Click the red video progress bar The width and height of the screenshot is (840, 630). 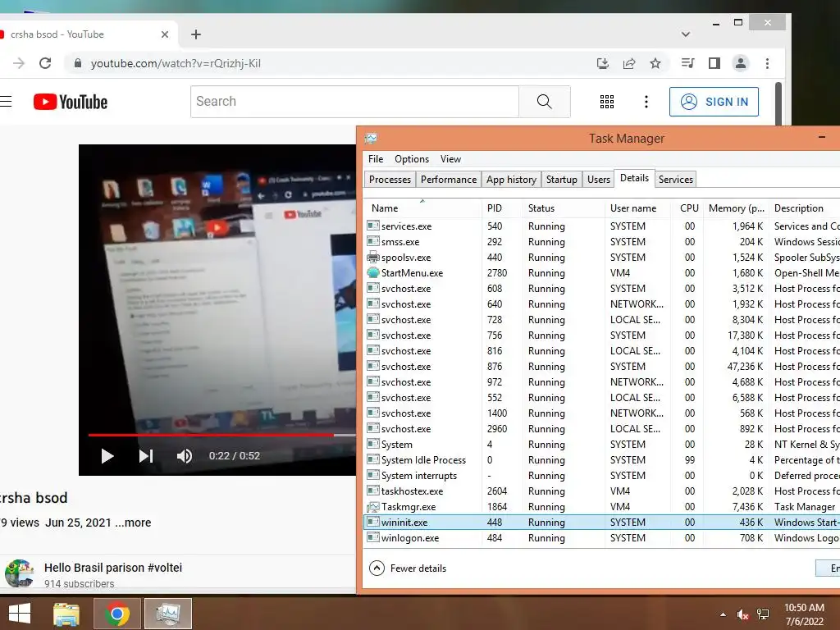coord(211,435)
